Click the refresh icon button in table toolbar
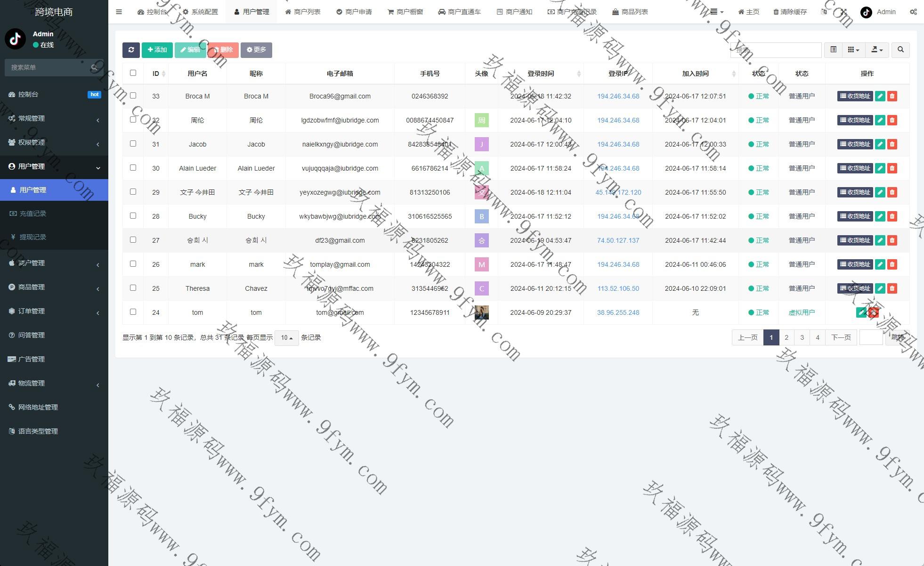This screenshot has width=924, height=566. [x=131, y=50]
